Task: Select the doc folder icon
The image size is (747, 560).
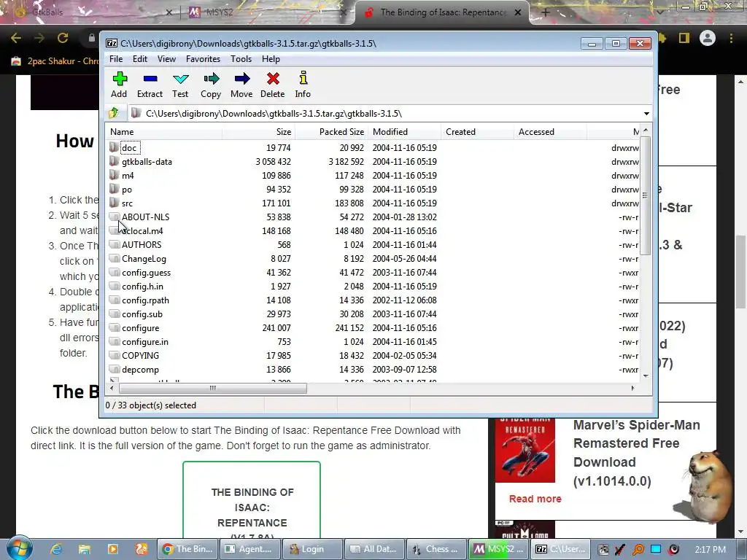Action: pyautogui.click(x=114, y=147)
